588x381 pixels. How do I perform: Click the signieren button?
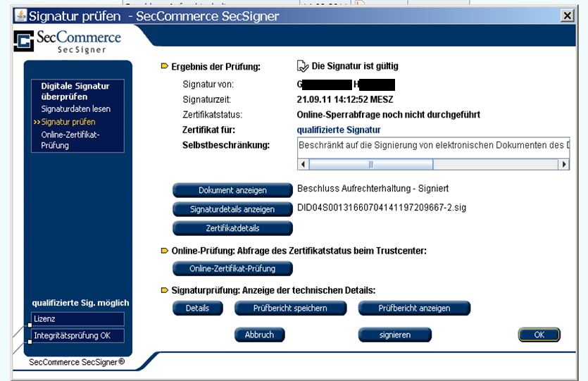395,335
